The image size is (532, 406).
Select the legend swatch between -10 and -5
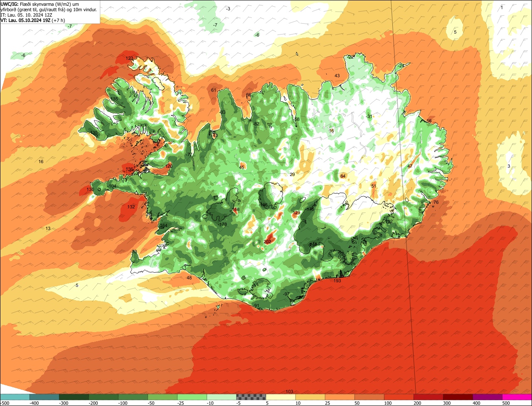click(x=222, y=397)
